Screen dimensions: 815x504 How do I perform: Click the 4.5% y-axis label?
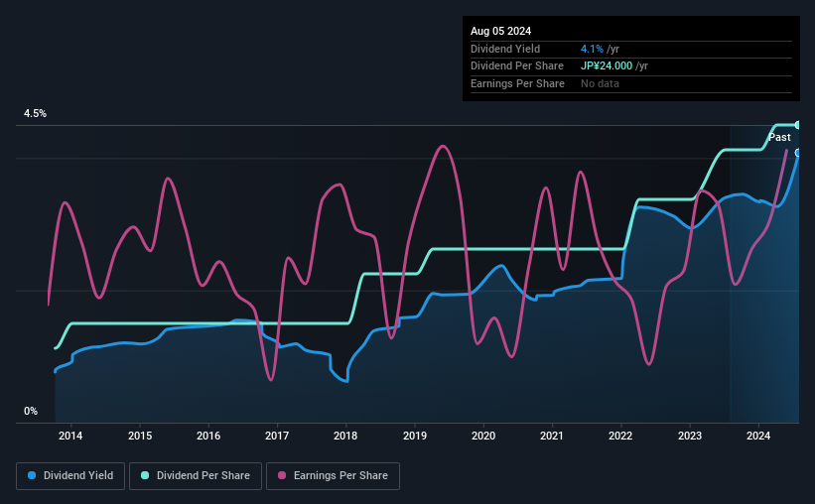35,113
